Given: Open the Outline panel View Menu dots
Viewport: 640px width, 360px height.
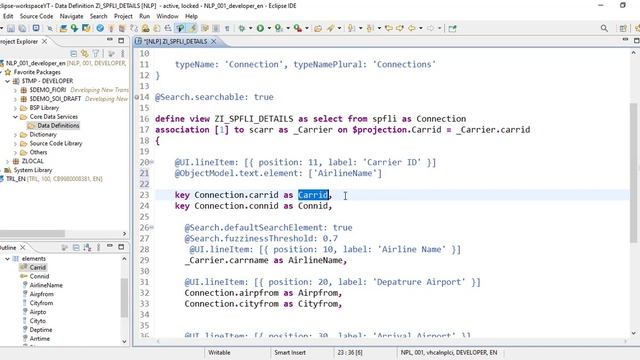Looking at the screenshot, I should point(98,247).
